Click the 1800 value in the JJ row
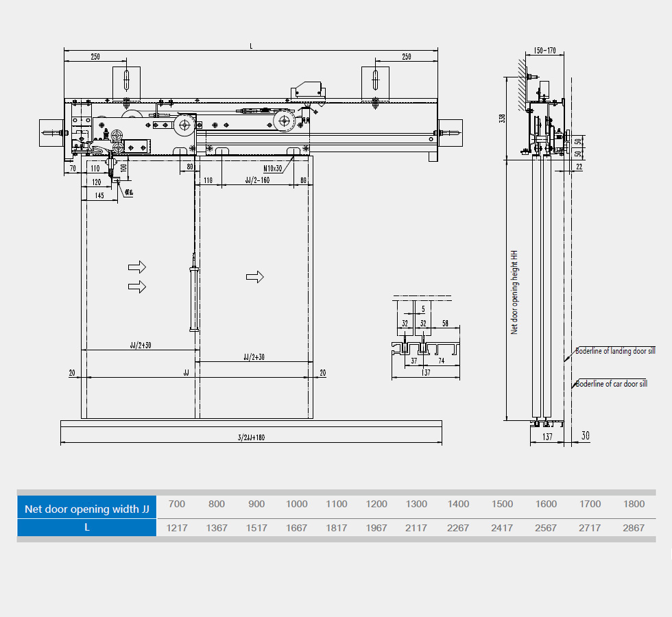 click(x=634, y=504)
